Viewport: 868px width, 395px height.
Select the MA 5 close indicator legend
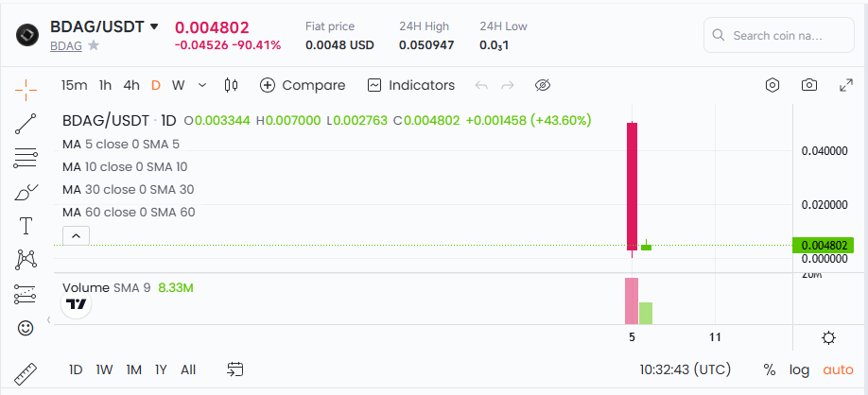coord(121,145)
